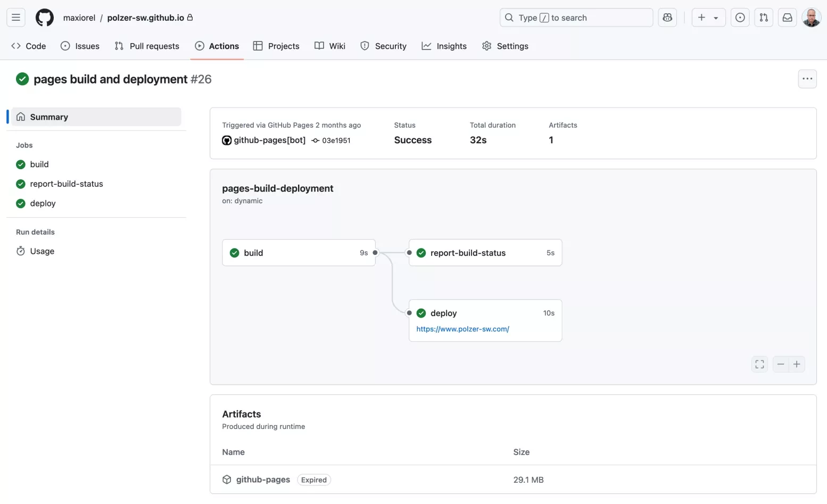Open the Usage run details page
Screen dimensions: 827x504
coord(42,251)
